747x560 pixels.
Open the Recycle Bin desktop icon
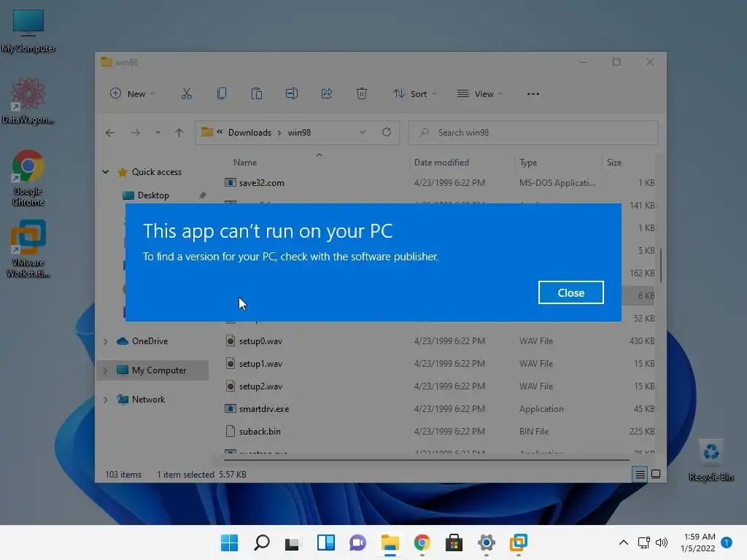[x=711, y=461]
